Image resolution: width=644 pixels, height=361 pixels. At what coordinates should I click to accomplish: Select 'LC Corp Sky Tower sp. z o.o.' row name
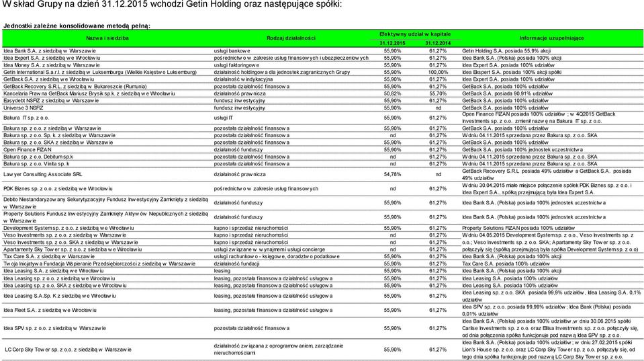click(x=68, y=350)
